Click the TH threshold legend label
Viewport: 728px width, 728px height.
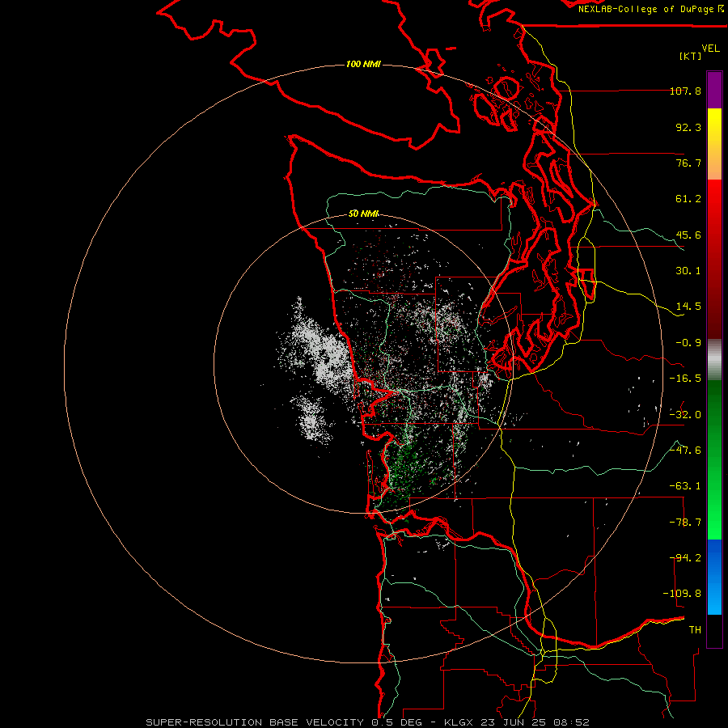point(695,630)
